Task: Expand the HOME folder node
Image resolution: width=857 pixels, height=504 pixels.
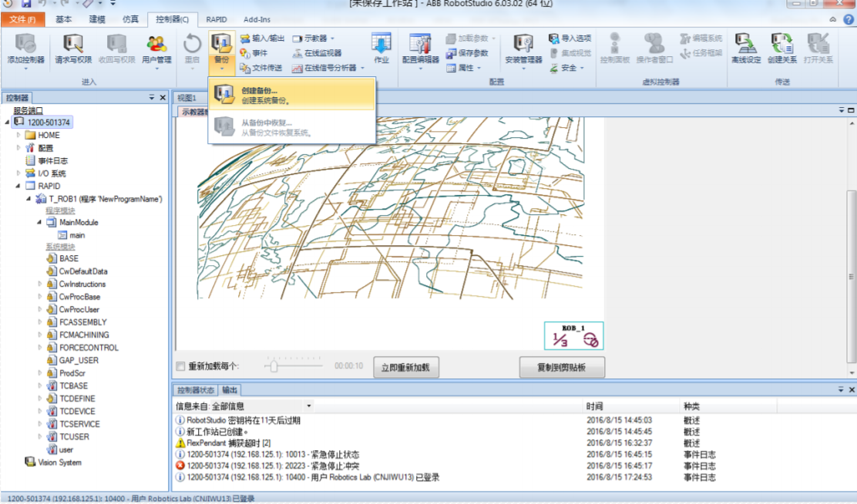Action: (18, 134)
